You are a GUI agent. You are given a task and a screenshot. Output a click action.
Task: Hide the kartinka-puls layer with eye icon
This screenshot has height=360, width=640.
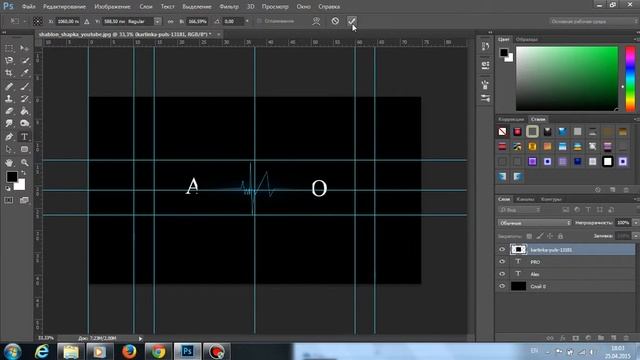point(502,249)
